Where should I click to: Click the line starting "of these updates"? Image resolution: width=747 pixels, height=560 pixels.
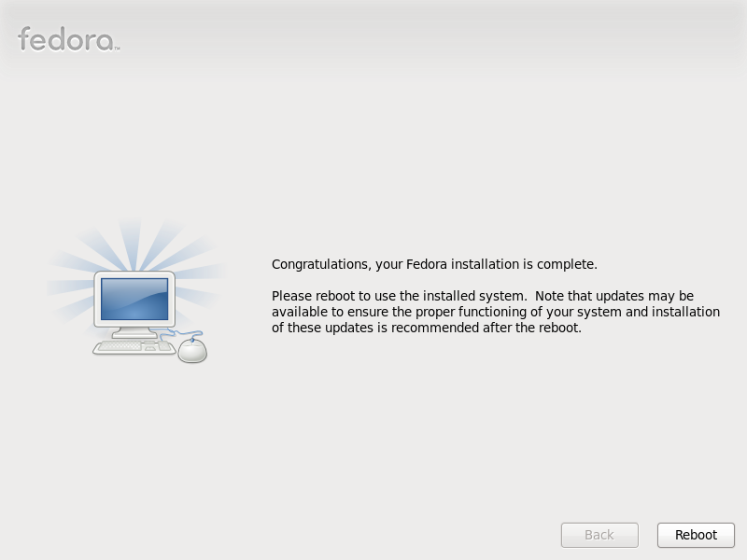(427, 328)
